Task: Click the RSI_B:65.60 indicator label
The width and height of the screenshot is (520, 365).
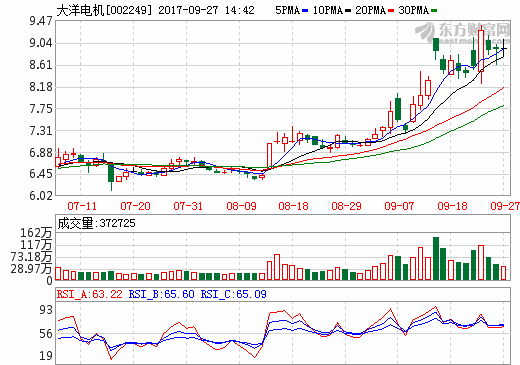Action: tap(161, 294)
